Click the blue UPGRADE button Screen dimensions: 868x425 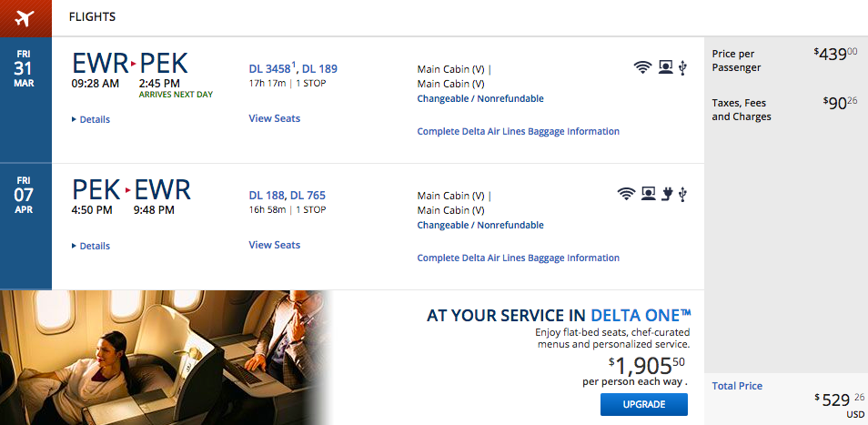click(644, 405)
